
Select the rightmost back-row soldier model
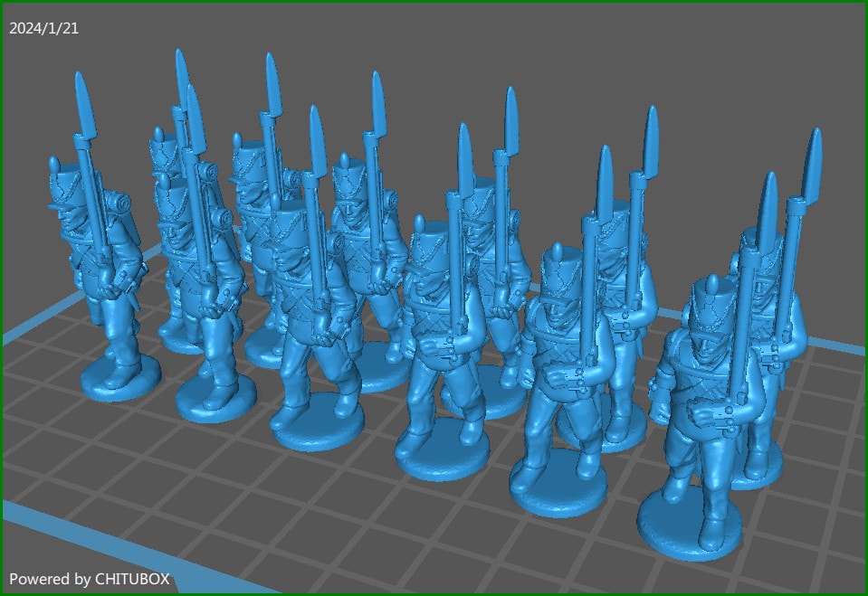click(x=765, y=298)
